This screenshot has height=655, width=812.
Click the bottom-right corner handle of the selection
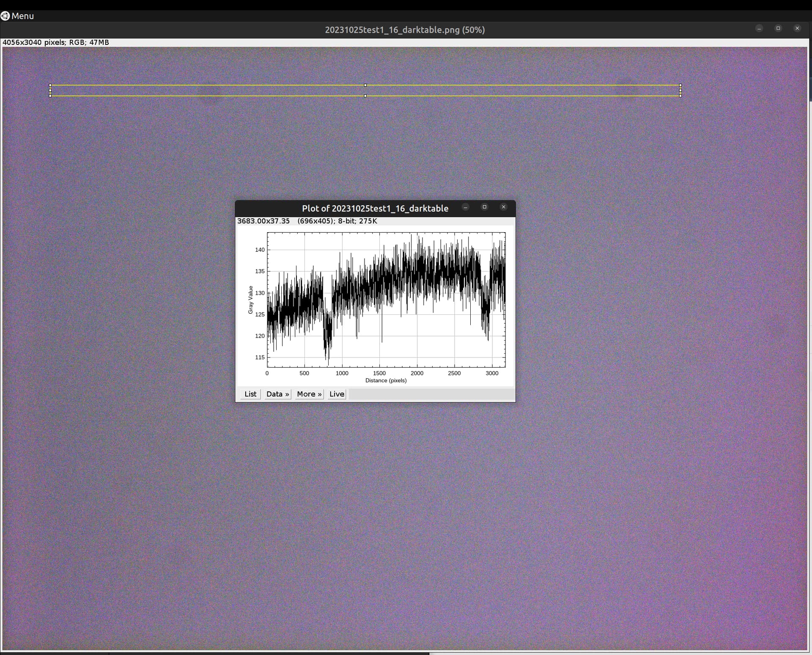(x=680, y=96)
